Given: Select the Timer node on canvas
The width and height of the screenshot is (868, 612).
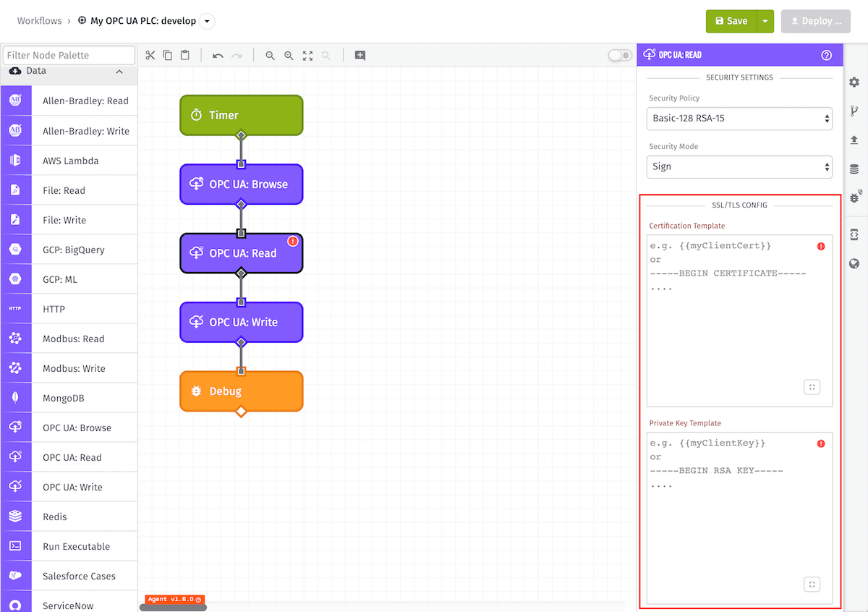Looking at the screenshot, I should [241, 115].
